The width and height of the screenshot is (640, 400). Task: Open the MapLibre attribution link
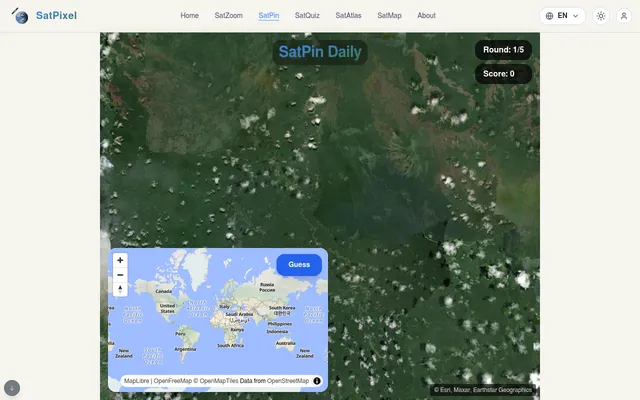pyautogui.click(x=136, y=381)
